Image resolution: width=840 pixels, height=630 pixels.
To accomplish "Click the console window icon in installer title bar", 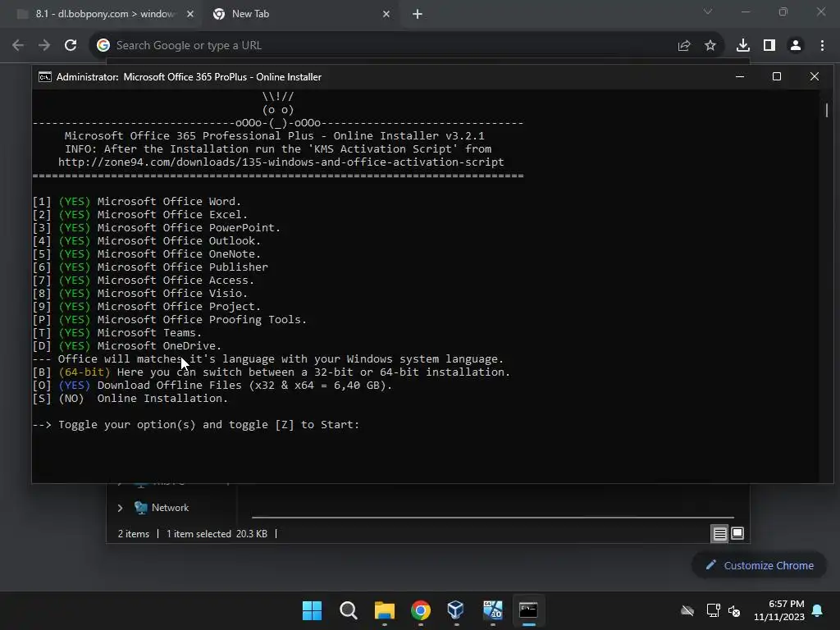I will tap(45, 77).
